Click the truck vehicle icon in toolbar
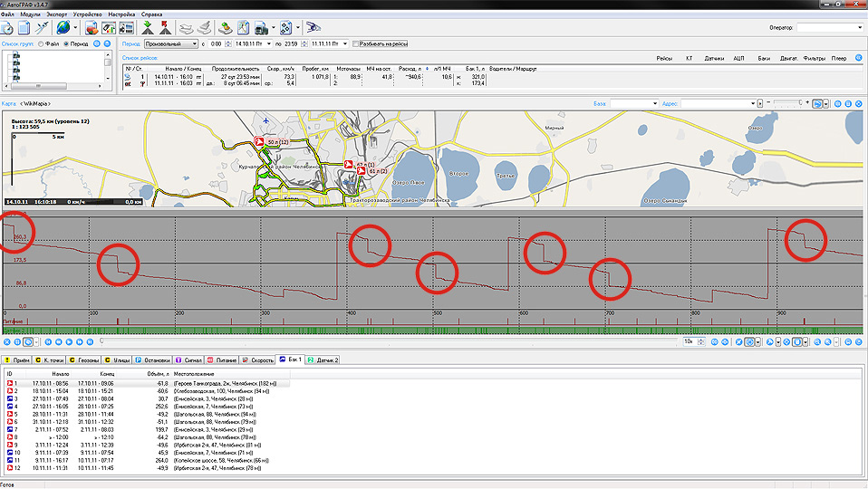This screenshot has height=489, width=868. coord(263,28)
